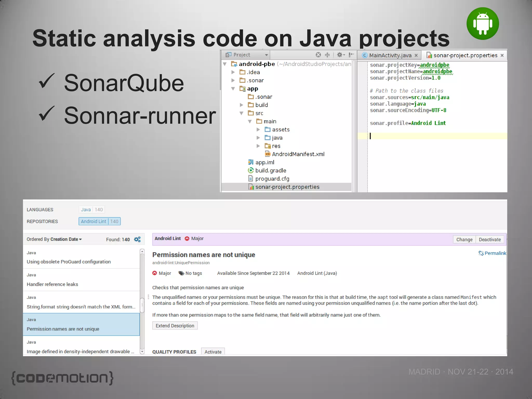Click the rule list scroll-up arrow
This screenshot has height=399, width=532.
tap(142, 251)
